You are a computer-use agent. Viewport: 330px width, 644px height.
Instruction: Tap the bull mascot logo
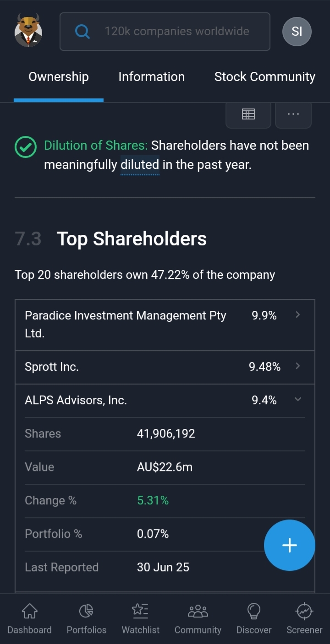point(28,30)
